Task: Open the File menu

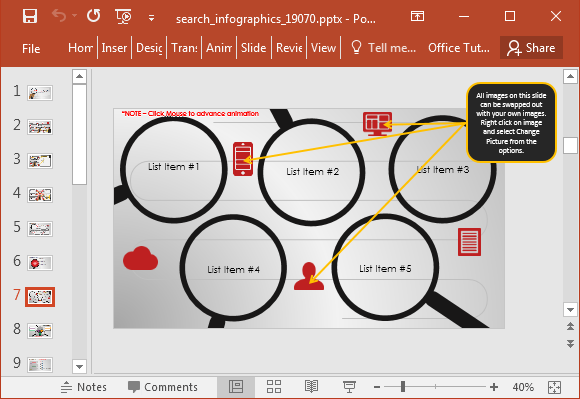Action: point(31,48)
